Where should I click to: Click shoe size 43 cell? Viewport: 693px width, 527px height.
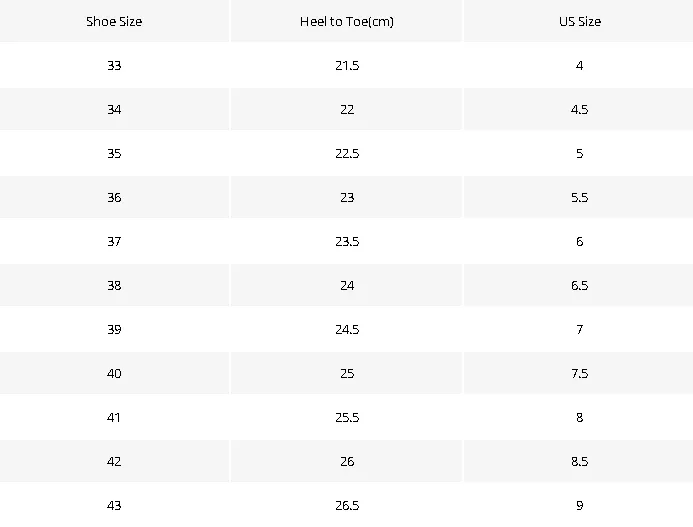pyautogui.click(x=114, y=505)
